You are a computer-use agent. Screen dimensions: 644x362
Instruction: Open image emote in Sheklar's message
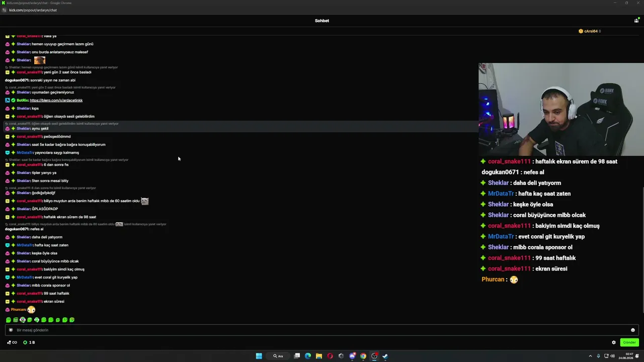pos(40,60)
